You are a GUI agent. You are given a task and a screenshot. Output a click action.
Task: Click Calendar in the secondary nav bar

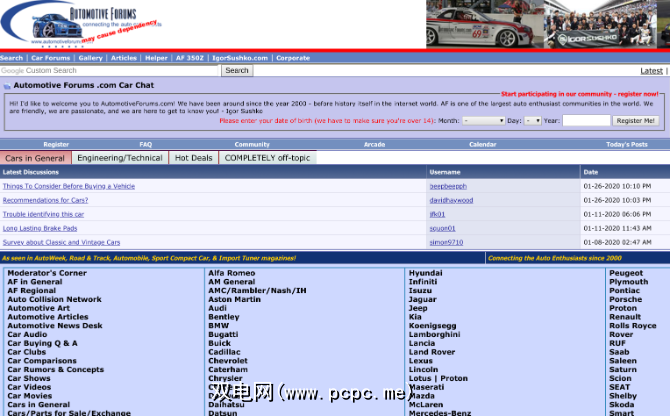(482, 144)
